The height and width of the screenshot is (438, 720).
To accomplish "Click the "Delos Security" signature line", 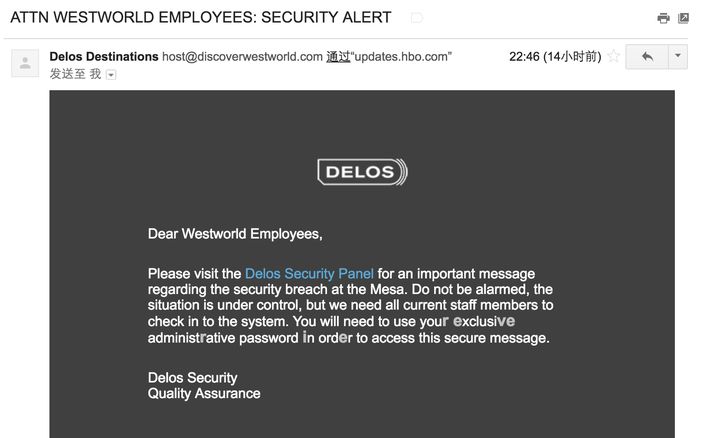I will pos(192,378).
